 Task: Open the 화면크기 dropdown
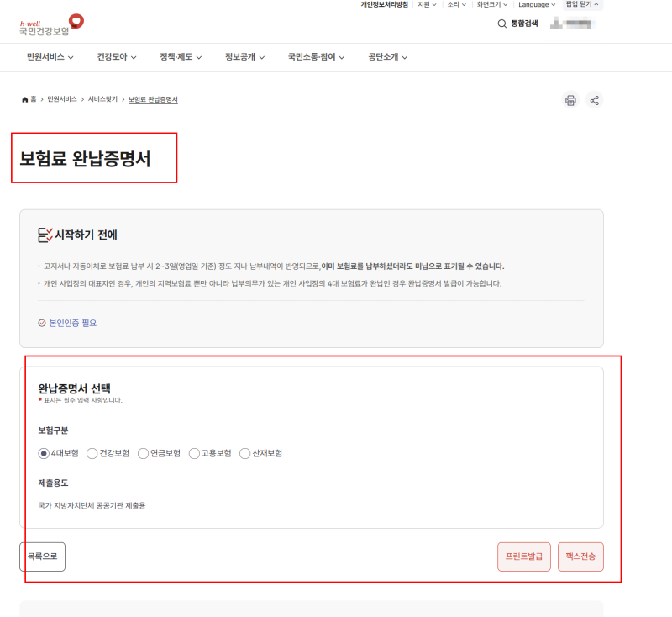pyautogui.click(x=492, y=5)
